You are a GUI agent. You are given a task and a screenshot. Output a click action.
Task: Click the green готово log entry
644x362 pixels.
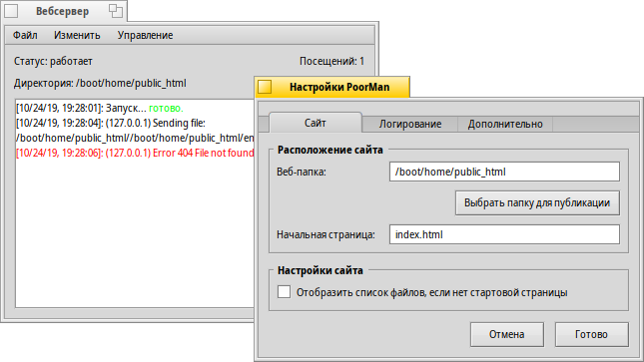(x=166, y=109)
